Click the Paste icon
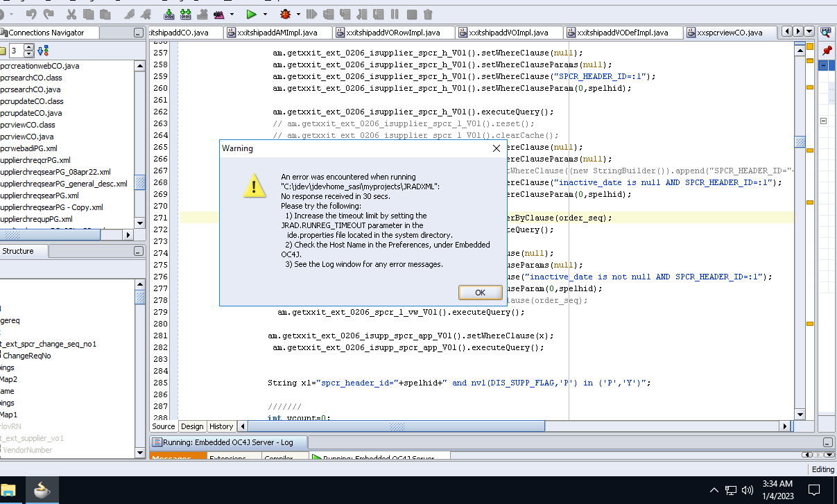The height and width of the screenshot is (504, 837). [105, 15]
